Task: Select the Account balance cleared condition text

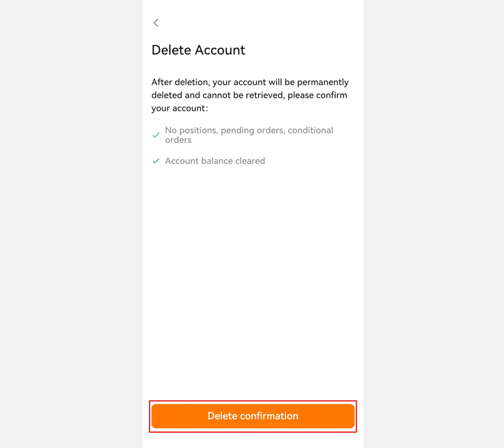Action: tap(215, 161)
